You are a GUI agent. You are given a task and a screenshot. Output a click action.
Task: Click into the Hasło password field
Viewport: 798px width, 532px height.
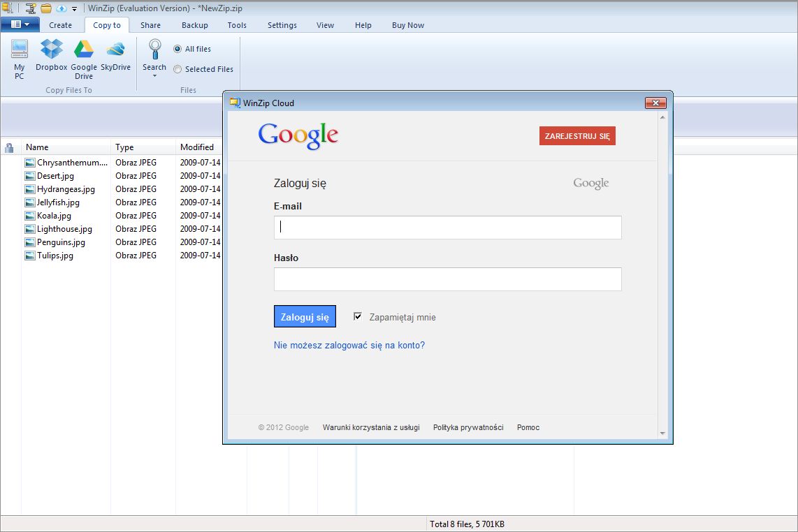447,279
